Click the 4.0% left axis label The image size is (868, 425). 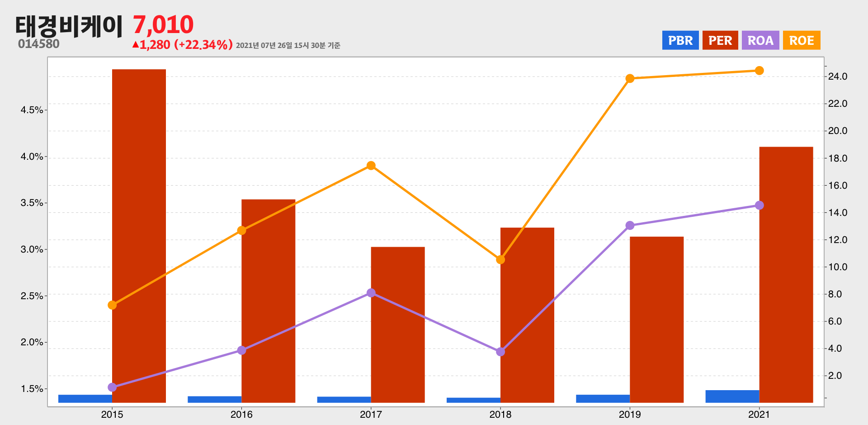(x=32, y=157)
